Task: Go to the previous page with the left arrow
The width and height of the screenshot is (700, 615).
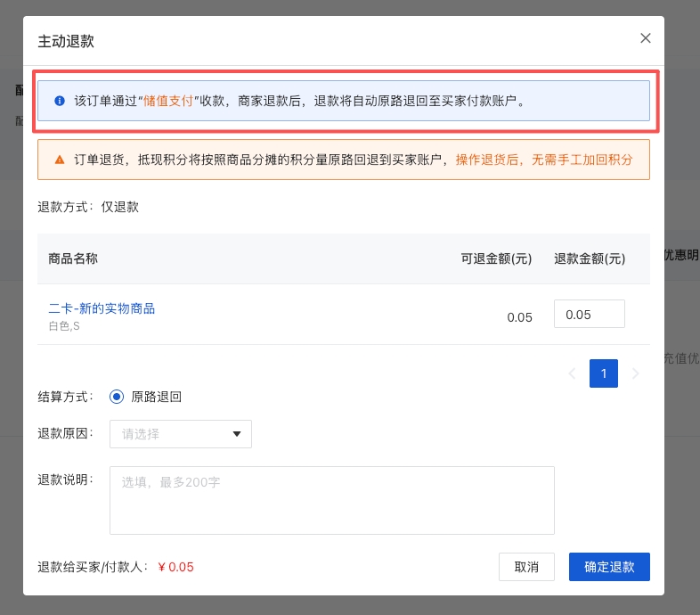Action: [572, 373]
